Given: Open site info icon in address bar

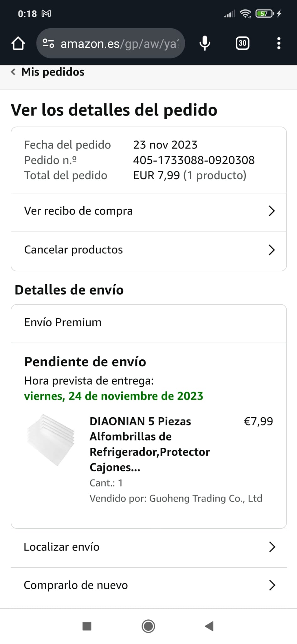Looking at the screenshot, I should [48, 43].
